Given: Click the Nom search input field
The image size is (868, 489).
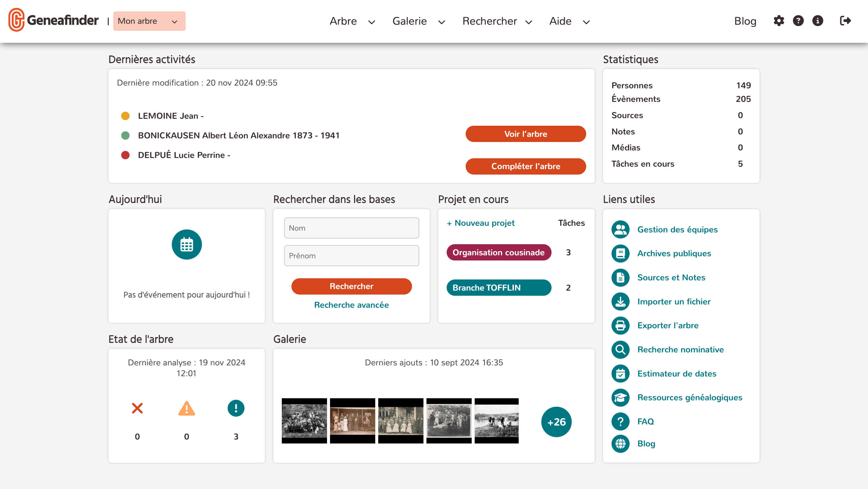Looking at the screenshot, I should click(351, 228).
